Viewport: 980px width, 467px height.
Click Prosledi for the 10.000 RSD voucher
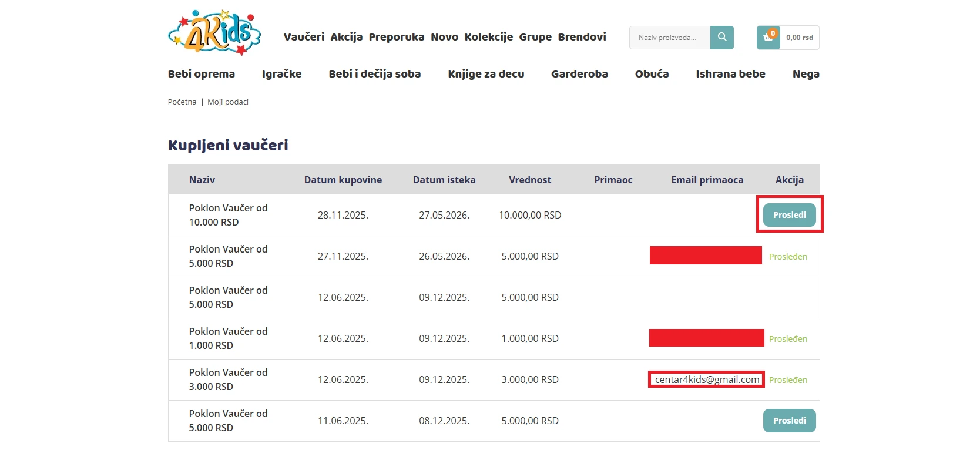tap(789, 215)
